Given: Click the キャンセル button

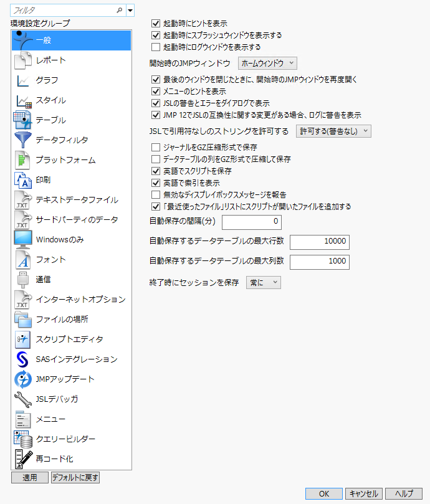Looking at the screenshot, I should [364, 493].
